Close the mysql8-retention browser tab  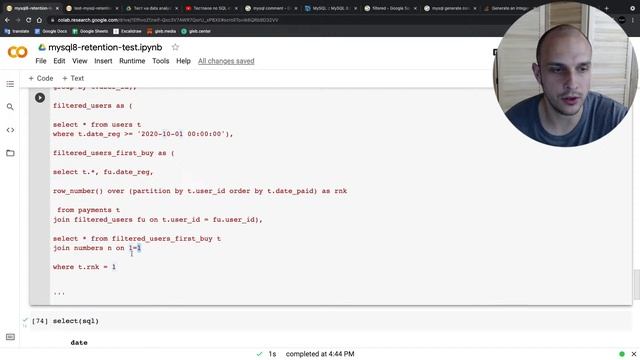tap(57, 8)
